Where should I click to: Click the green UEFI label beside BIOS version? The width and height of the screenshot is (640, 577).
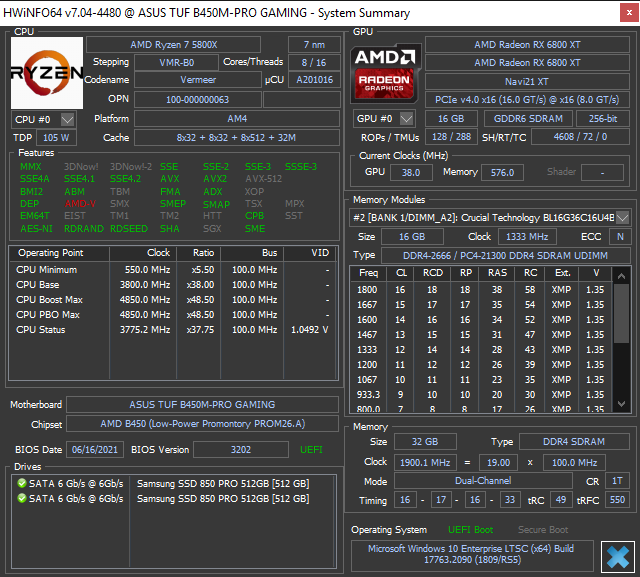(x=311, y=450)
